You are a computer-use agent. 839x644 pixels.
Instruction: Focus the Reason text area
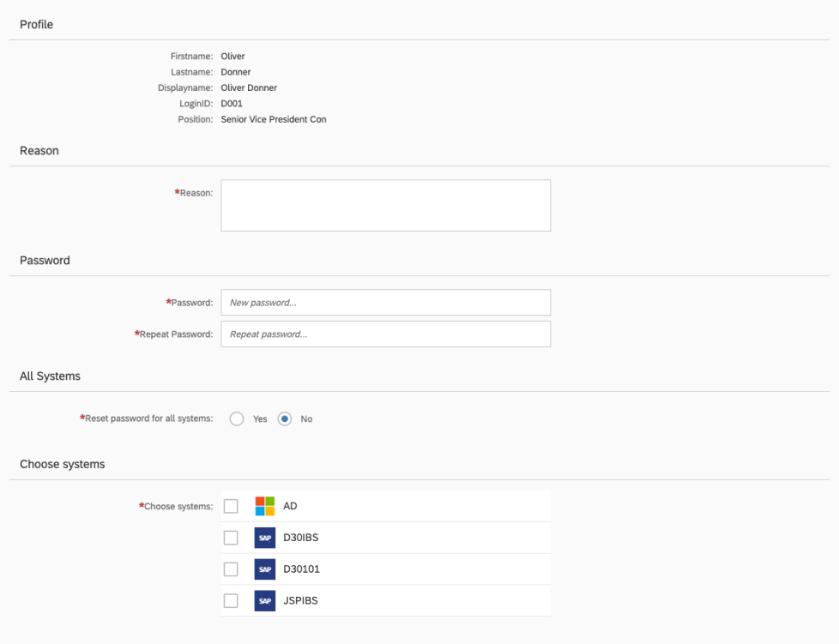385,206
